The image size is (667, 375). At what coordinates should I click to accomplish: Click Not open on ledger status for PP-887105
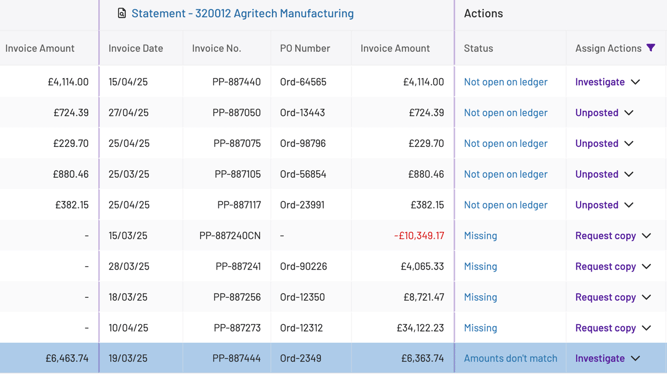click(x=505, y=174)
